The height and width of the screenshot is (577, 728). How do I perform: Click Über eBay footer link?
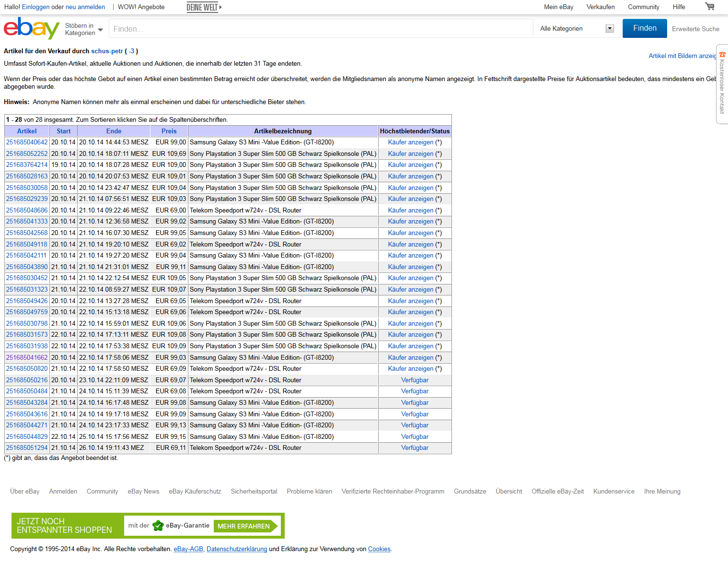click(x=25, y=492)
